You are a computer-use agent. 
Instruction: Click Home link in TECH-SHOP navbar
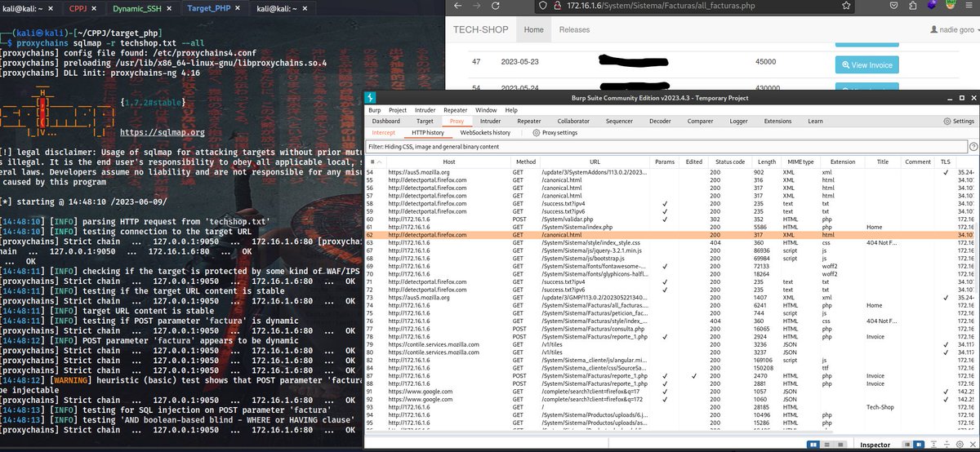pos(533,30)
